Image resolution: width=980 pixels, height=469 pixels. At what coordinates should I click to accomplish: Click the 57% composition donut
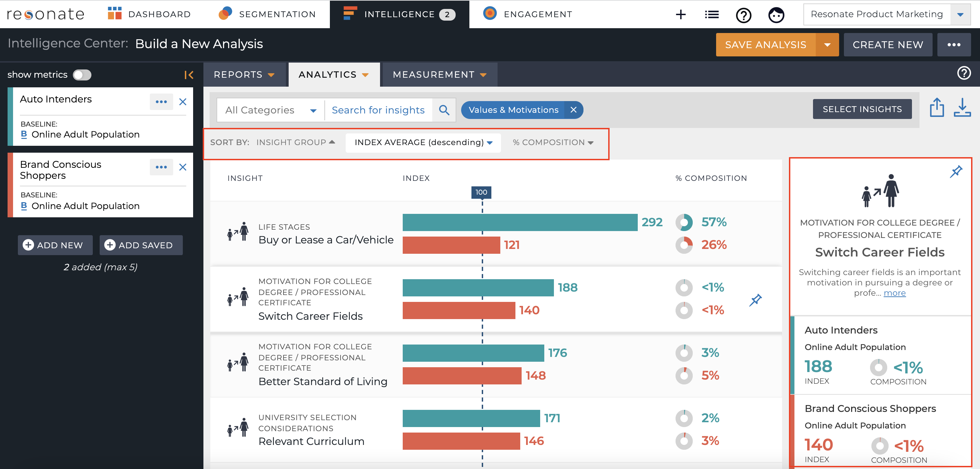point(684,222)
